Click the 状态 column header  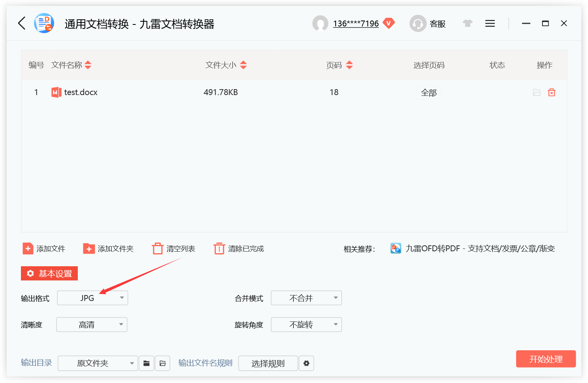pos(497,65)
